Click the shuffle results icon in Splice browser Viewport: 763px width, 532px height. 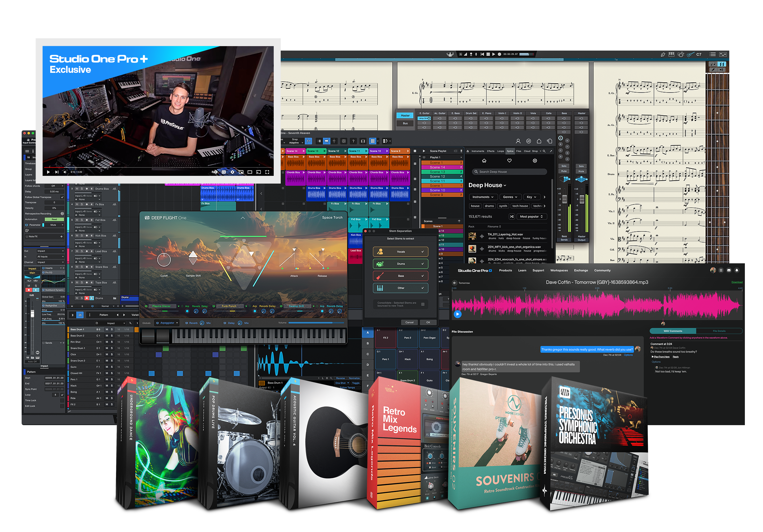point(512,217)
